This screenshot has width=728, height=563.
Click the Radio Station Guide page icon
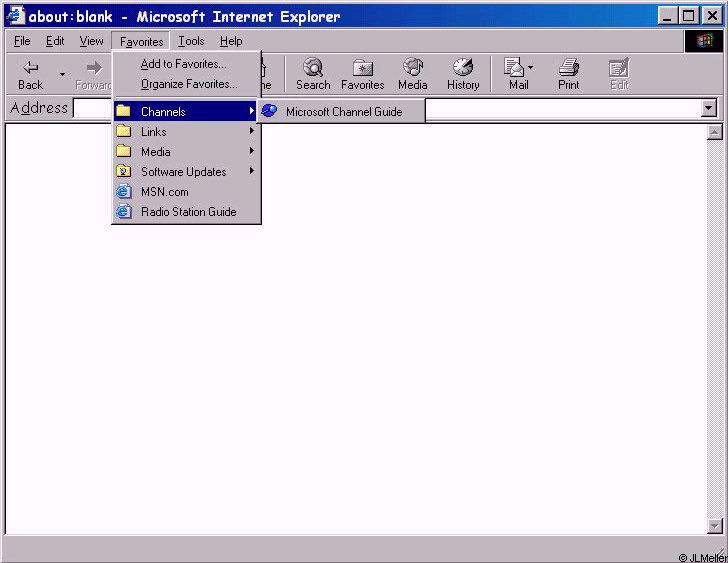click(x=124, y=211)
